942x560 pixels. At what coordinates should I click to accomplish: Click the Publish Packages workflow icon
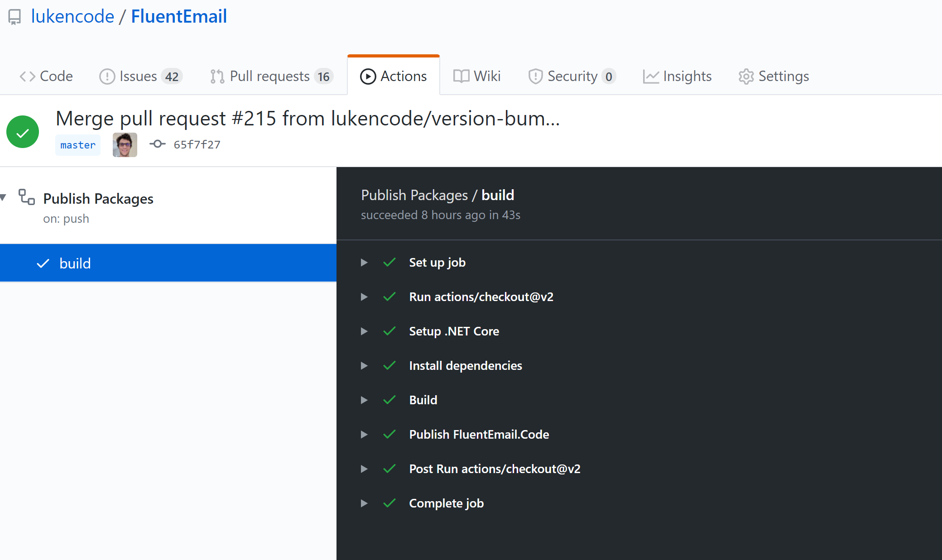point(26,197)
